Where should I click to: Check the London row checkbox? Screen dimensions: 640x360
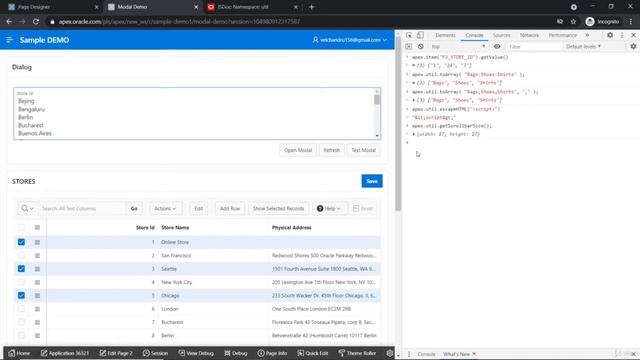[x=21, y=309]
